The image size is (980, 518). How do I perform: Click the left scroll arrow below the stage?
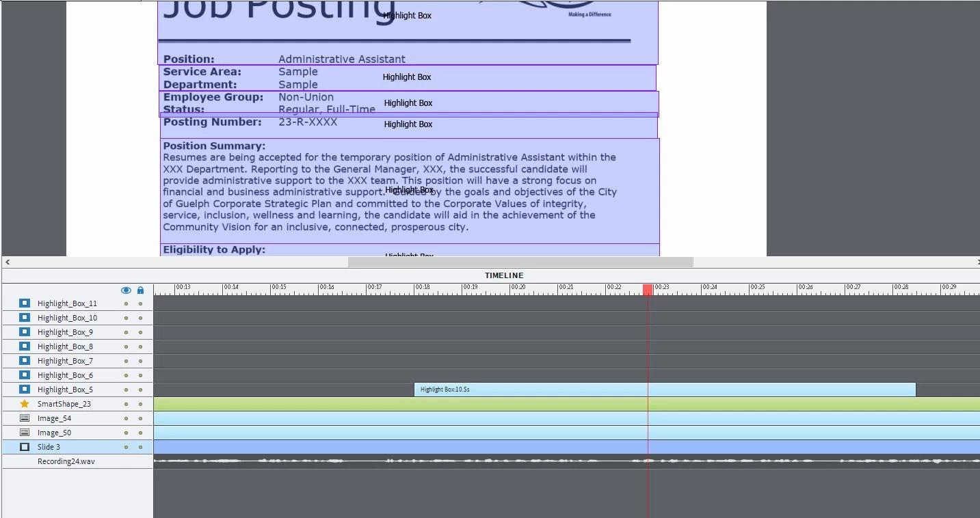click(8, 262)
